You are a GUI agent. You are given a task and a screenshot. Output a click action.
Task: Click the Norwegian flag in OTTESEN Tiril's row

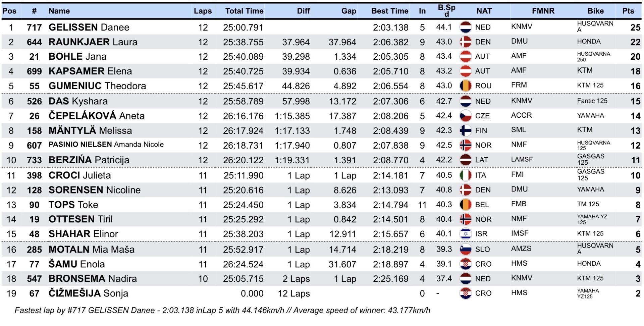click(x=466, y=219)
